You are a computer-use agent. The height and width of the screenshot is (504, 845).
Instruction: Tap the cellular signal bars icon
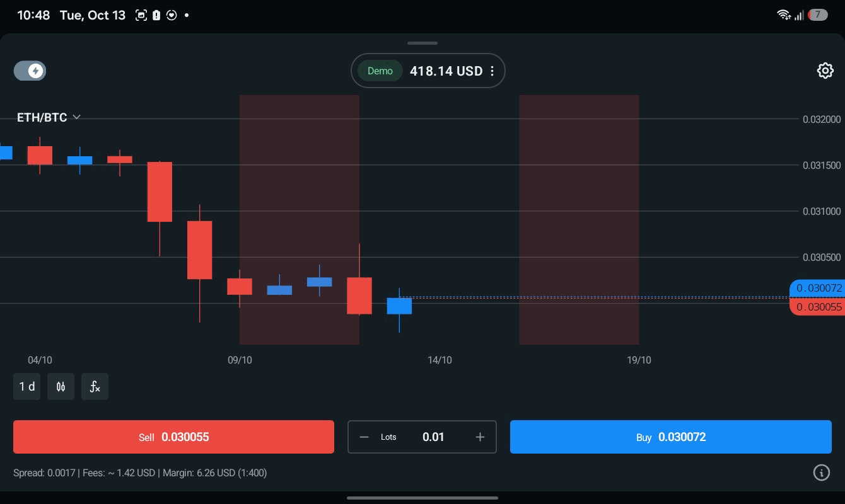799,14
